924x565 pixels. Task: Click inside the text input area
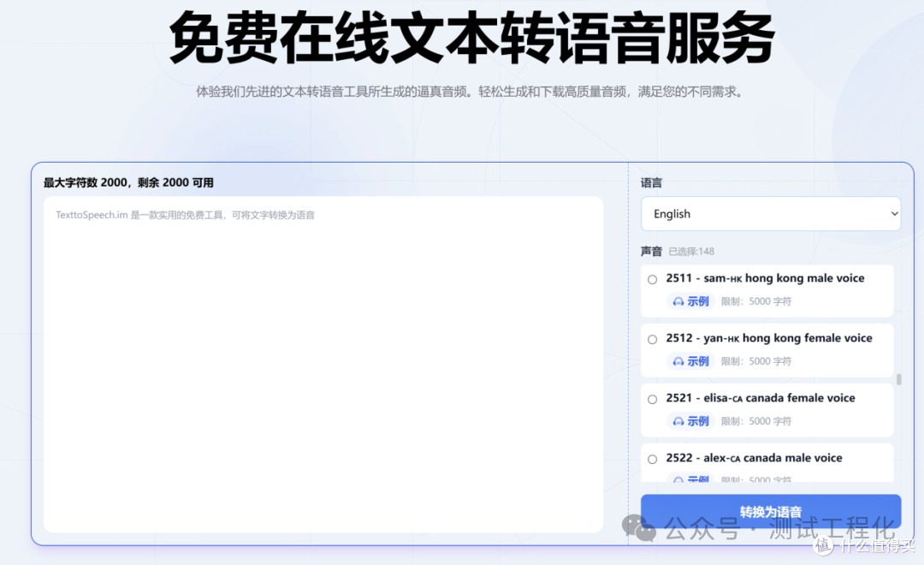point(323,365)
